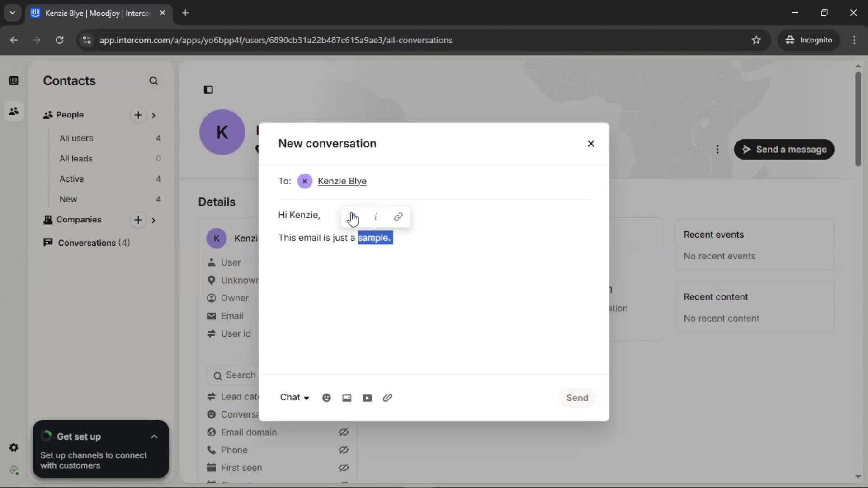
Task: Insert a video into the message
Action: 367,398
